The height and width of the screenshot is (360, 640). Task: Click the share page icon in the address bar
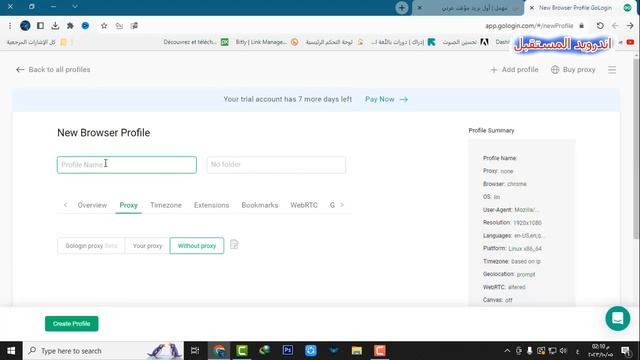click(x=119, y=26)
